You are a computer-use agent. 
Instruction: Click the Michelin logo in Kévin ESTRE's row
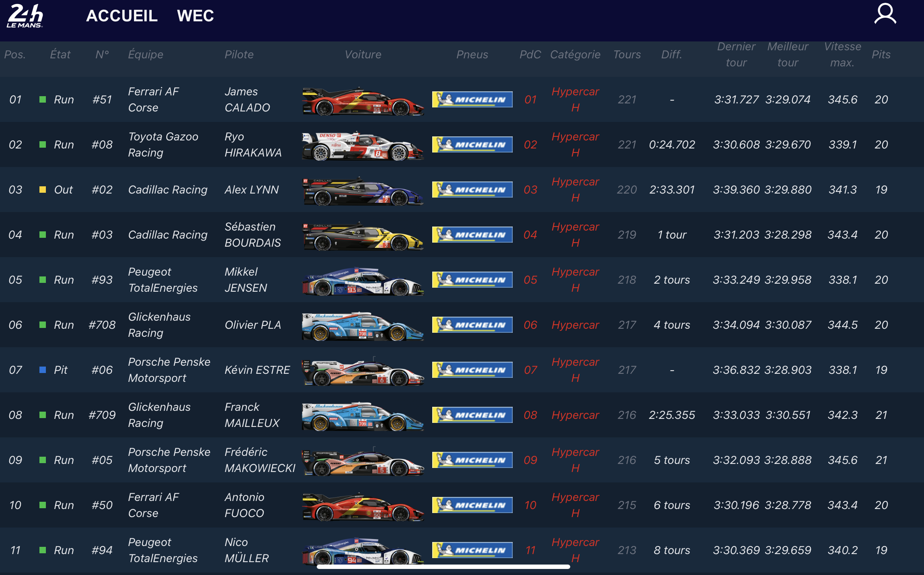[472, 370]
